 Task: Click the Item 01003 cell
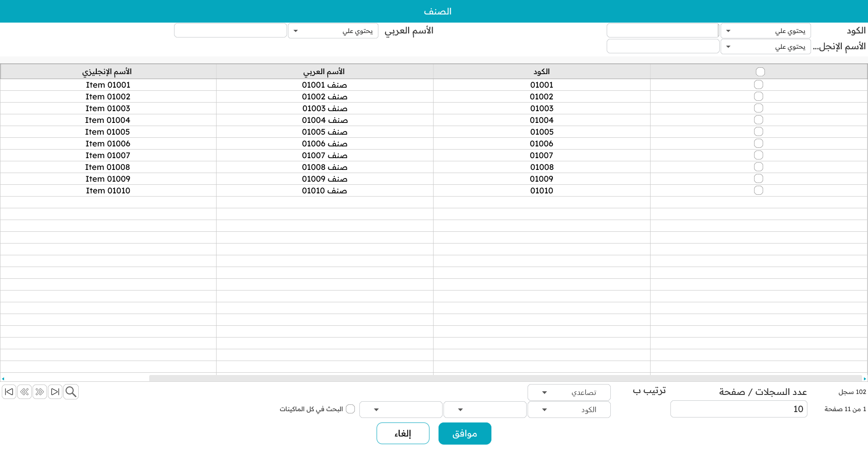coord(108,108)
